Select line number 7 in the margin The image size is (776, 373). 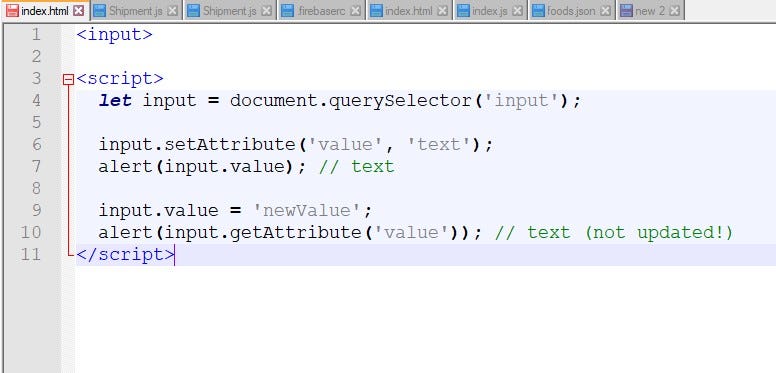(x=36, y=167)
